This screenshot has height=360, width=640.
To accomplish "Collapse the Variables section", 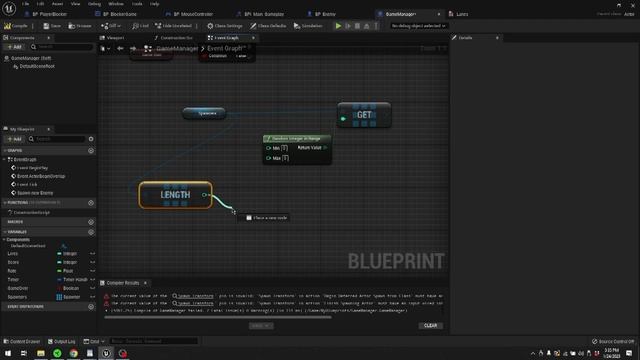I will pos(4,232).
